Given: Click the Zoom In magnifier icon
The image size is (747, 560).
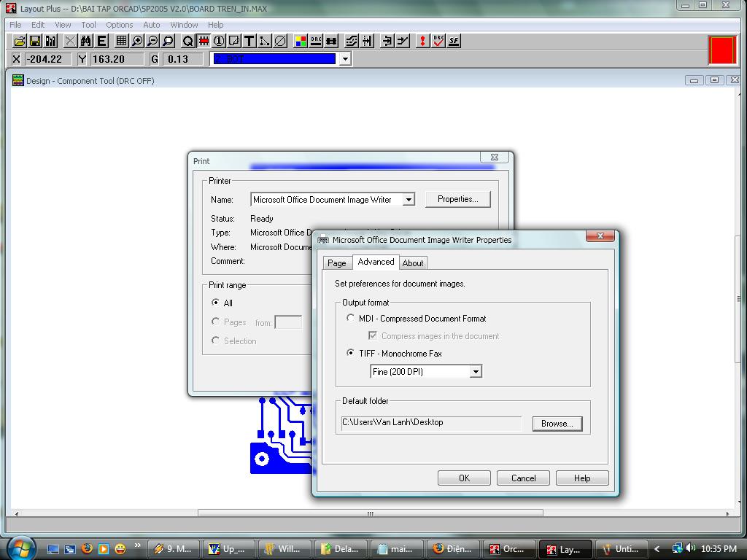Looking at the screenshot, I should tap(137, 41).
